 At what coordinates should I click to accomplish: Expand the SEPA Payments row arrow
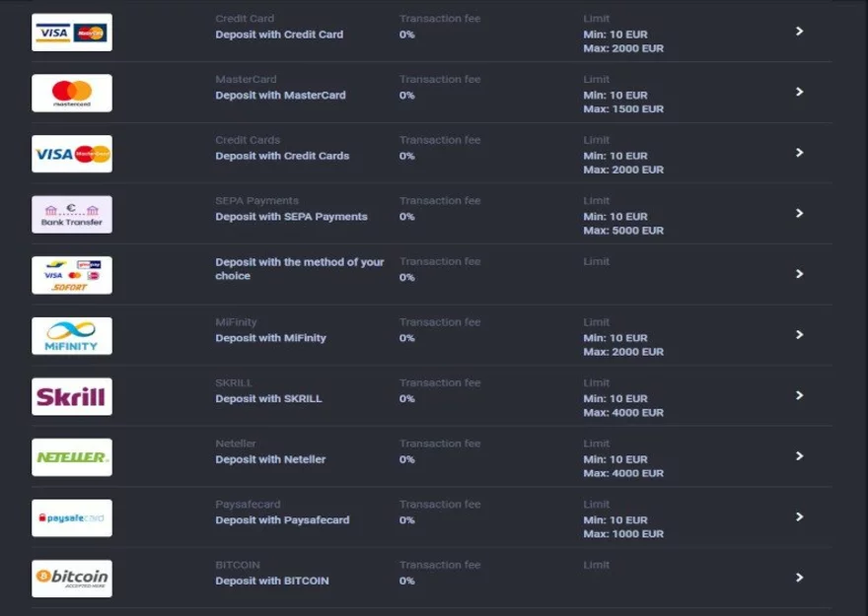click(x=799, y=213)
